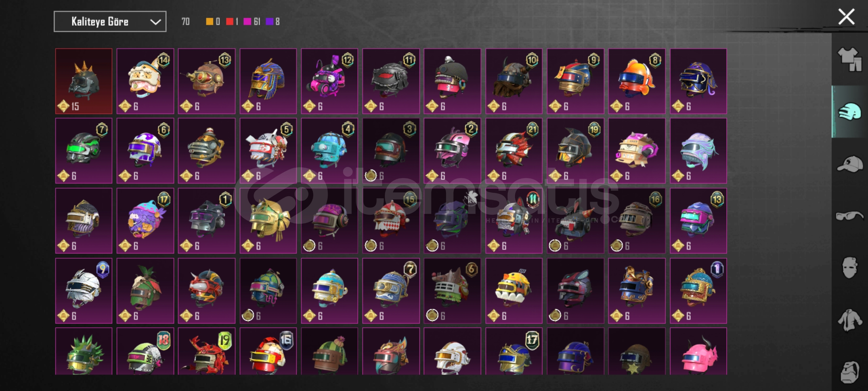Select the orange clownfish helmet numbered 8
868x391 pixels.
(637, 81)
